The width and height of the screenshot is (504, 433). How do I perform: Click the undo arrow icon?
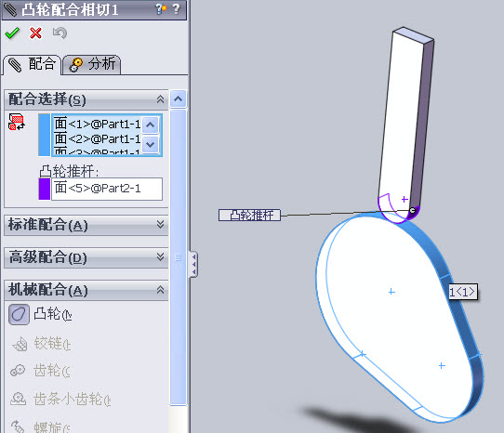(x=60, y=33)
